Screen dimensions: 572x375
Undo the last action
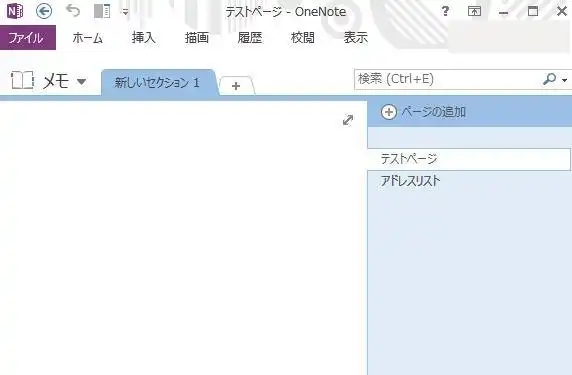pos(73,11)
